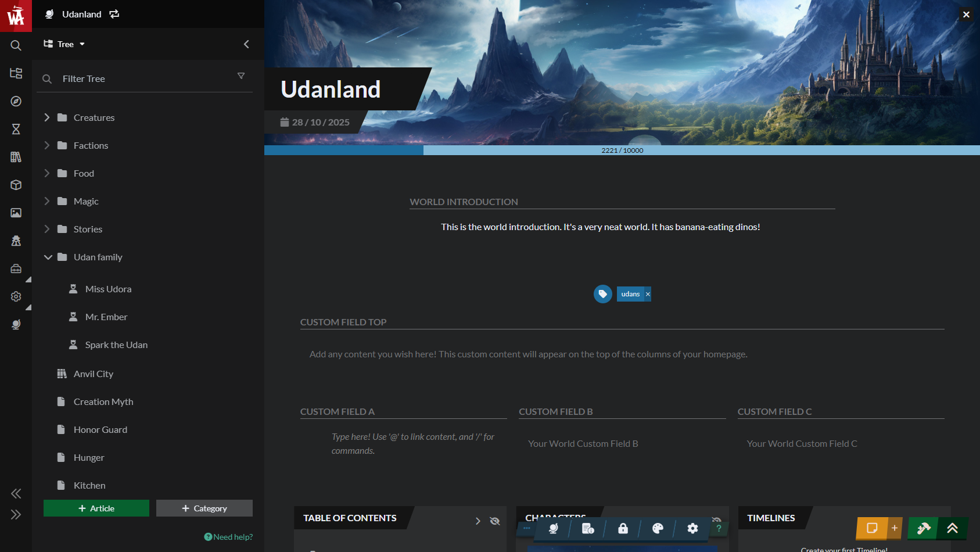Screen dimensions: 980x552
Task: Expand the Creatures folder
Action: pos(47,117)
